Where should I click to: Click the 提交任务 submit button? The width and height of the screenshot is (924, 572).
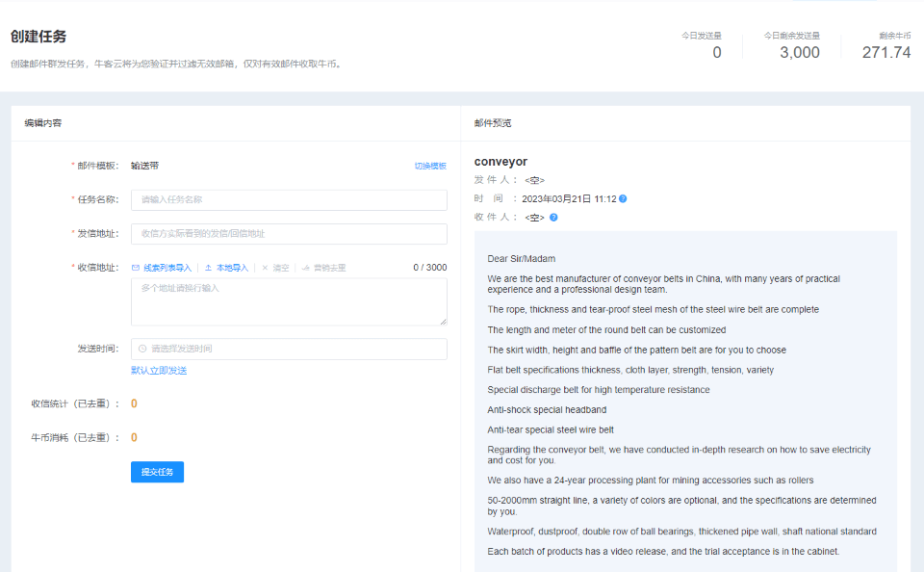157,472
